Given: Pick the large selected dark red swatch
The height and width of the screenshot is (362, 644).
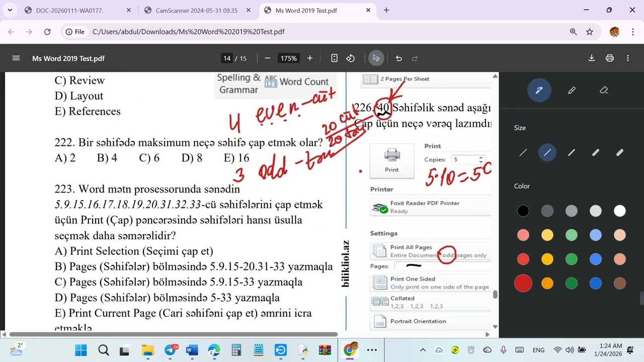Looking at the screenshot, I should pyautogui.click(x=523, y=284).
